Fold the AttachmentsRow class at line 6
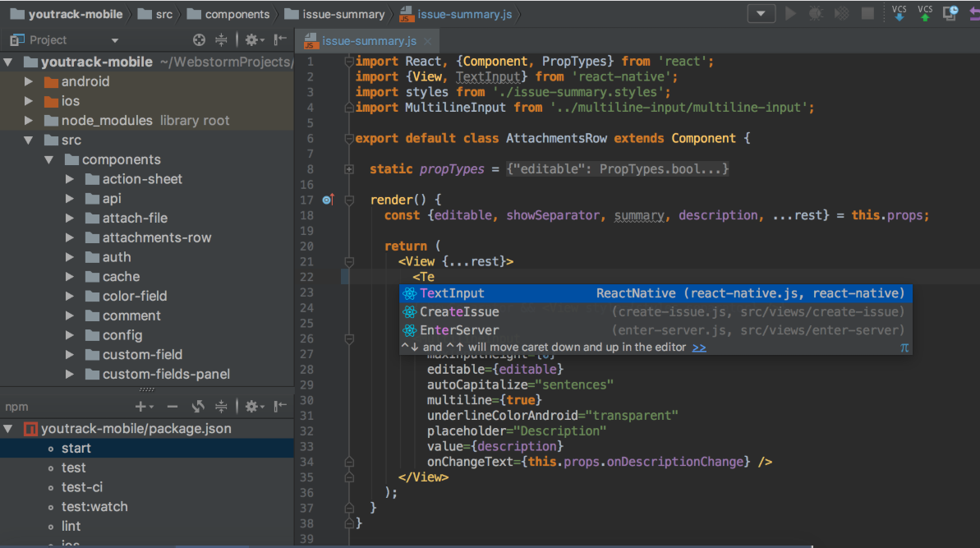 click(x=349, y=139)
